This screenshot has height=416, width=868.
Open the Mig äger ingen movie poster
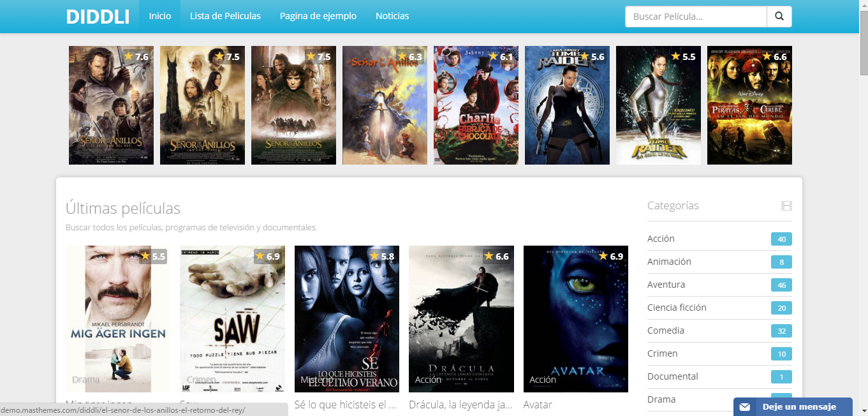click(118, 319)
